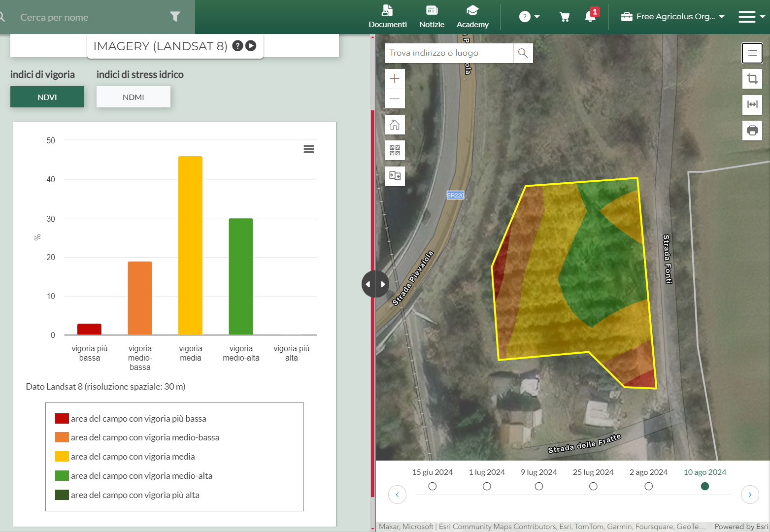Click the SR220 road label on map
Viewport: 770px width, 532px height.
point(456,196)
